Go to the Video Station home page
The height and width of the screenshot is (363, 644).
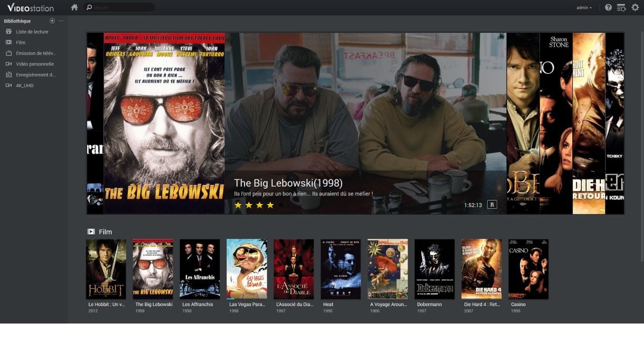[74, 7]
